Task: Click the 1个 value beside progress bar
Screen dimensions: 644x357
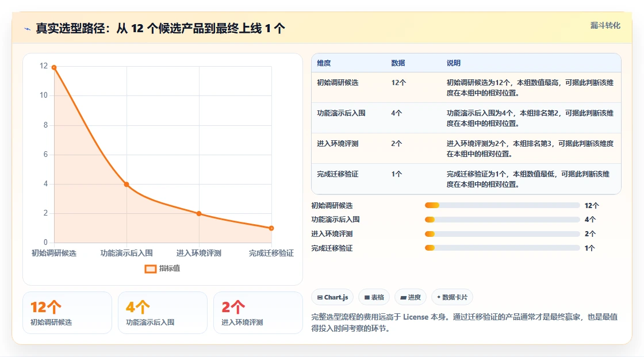Action: coord(590,248)
